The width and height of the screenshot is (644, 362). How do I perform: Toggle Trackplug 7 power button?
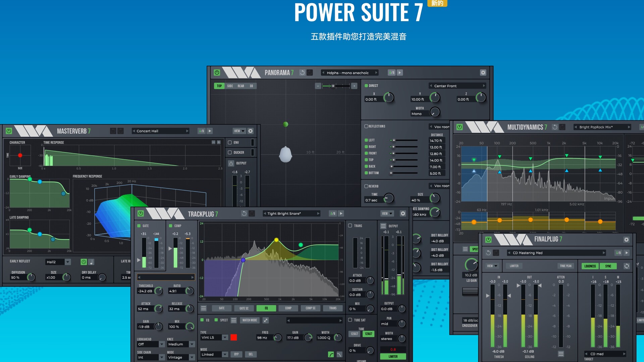(x=141, y=214)
